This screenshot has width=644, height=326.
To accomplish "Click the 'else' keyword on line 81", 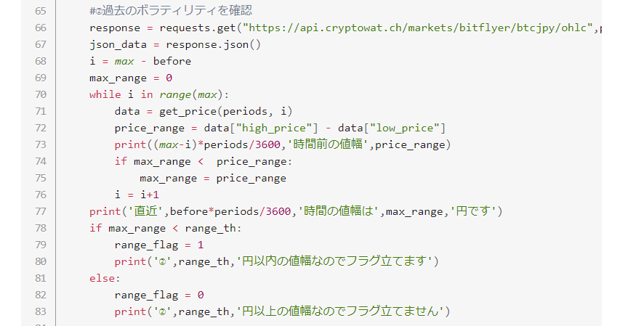I will click(x=102, y=278).
